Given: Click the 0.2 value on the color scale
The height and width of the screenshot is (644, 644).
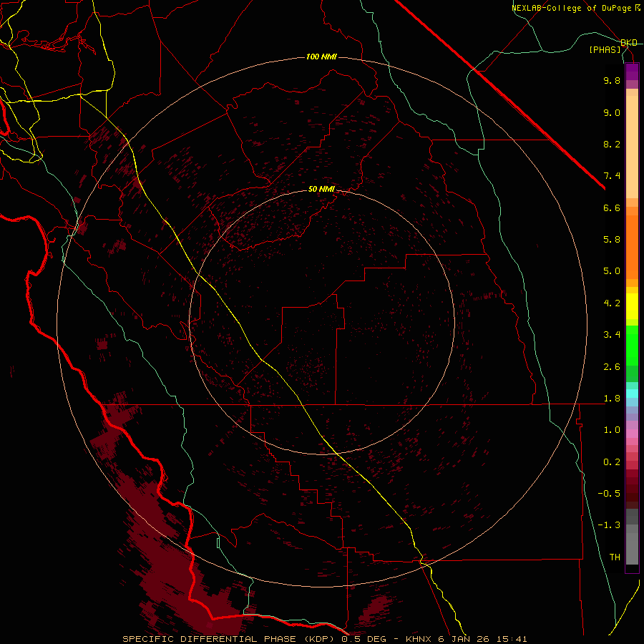Looking at the screenshot, I should coord(612,462).
